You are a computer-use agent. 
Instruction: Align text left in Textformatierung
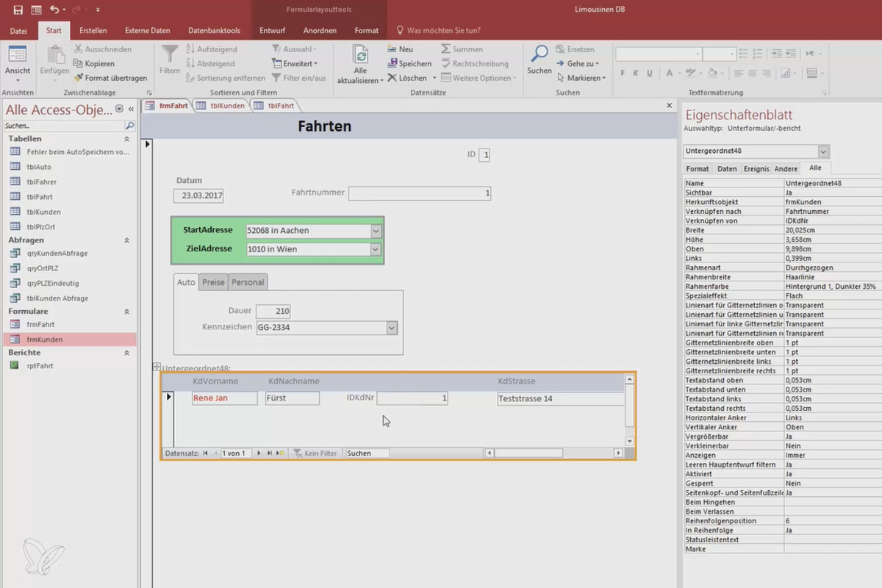[x=739, y=73]
